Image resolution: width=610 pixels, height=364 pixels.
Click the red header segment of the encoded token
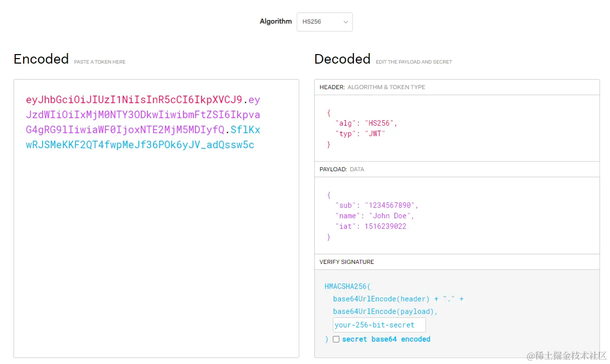tap(134, 100)
